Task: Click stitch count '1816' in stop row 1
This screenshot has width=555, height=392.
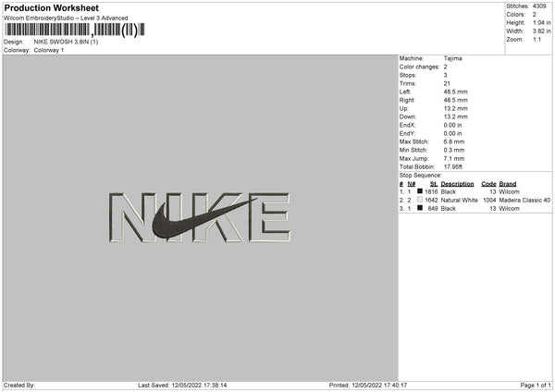Action: coord(431,191)
